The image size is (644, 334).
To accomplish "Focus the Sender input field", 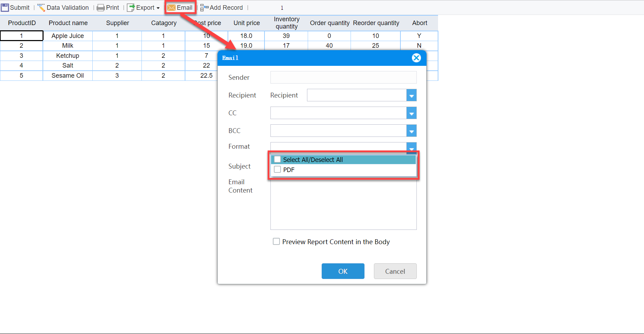I will point(343,77).
